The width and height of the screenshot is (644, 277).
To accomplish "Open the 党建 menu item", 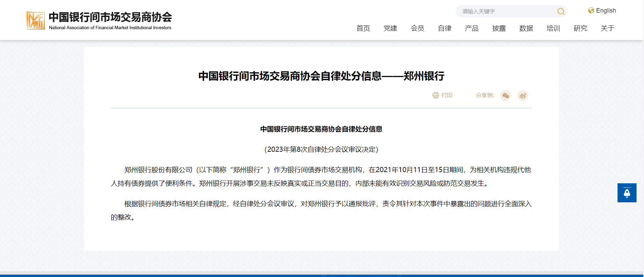I will pyautogui.click(x=390, y=28).
